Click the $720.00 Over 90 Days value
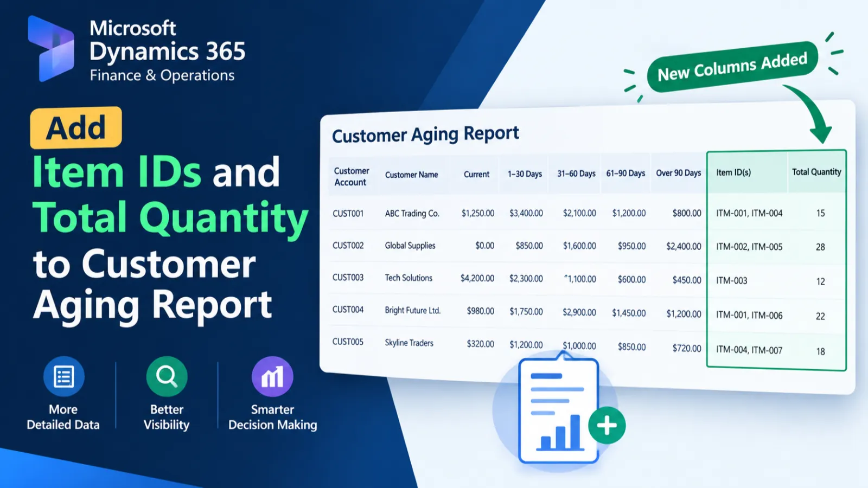Viewport: 868px width, 488px height. pyautogui.click(x=687, y=348)
